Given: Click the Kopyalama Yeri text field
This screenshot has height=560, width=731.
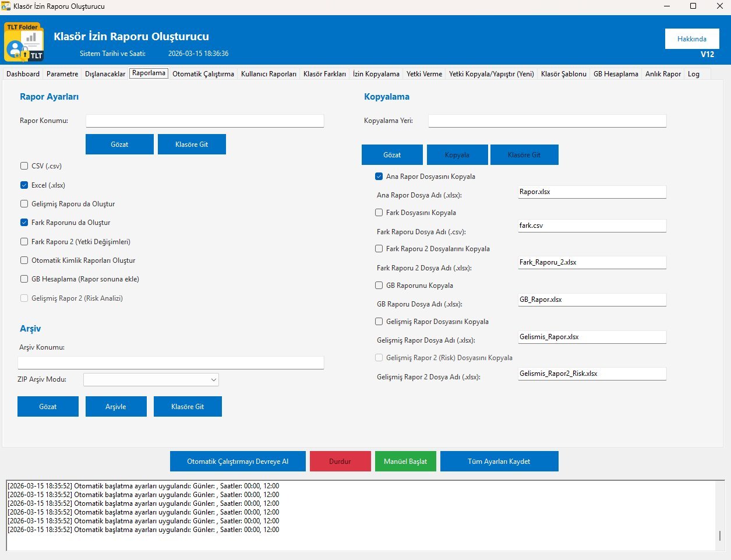Looking at the screenshot, I should point(547,121).
